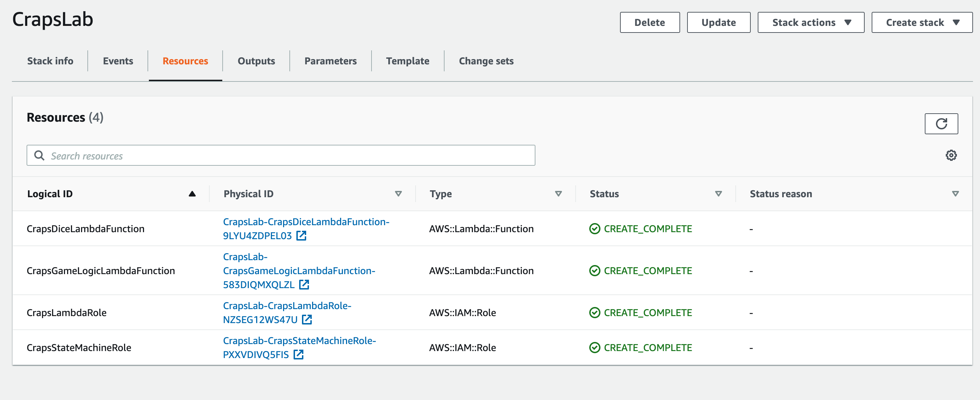Image resolution: width=980 pixels, height=400 pixels.
Task: Open the Parameters tab
Action: tap(331, 61)
